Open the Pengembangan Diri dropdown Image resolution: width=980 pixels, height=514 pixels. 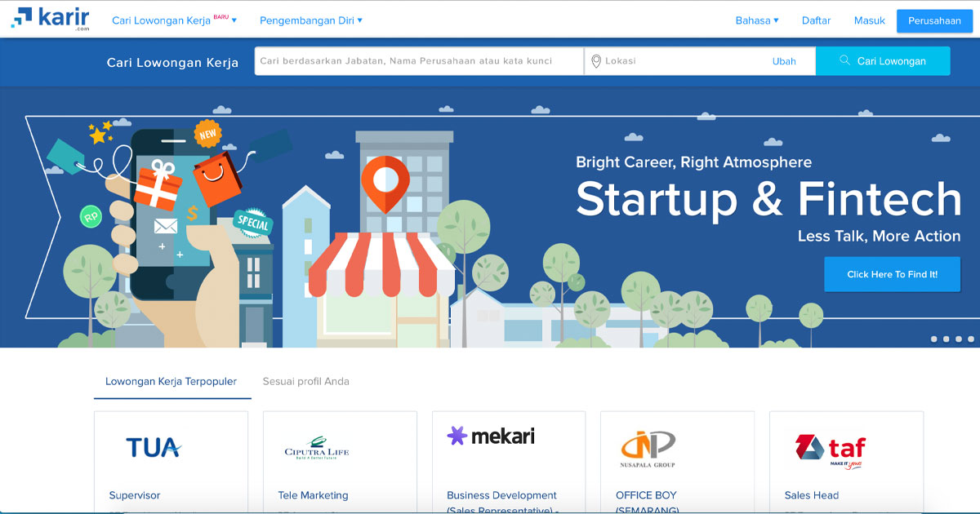click(x=310, y=20)
